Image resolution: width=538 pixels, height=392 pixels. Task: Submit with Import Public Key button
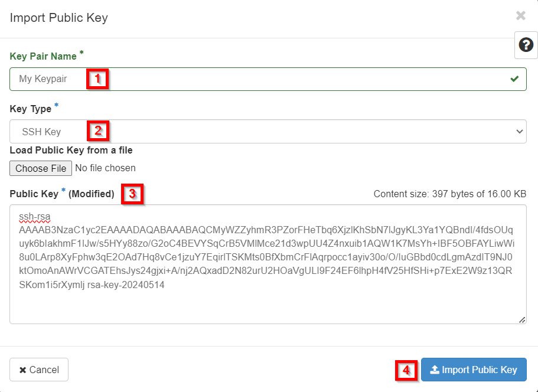click(474, 370)
